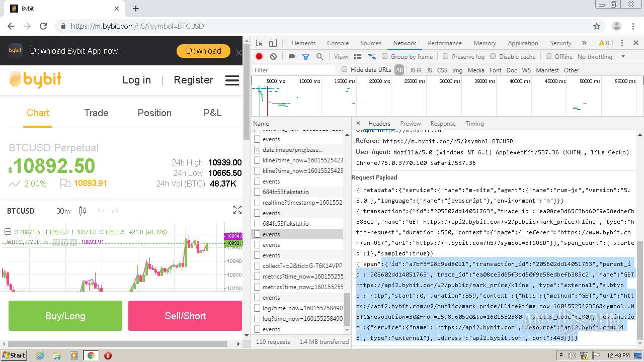Tick checkbox beside collect?v=2&tid request
Screen dimensions: 644x362
coord(257,266)
